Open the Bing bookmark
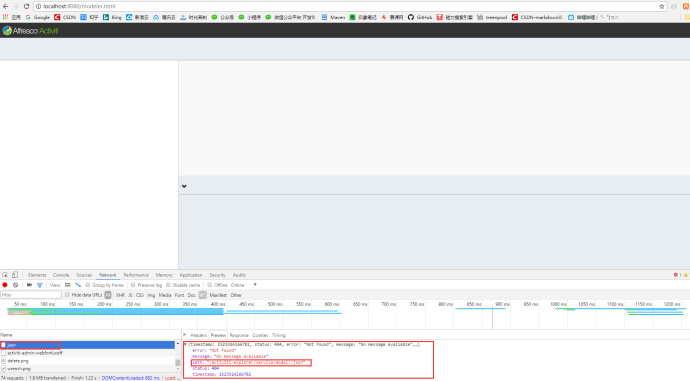The width and height of the screenshot is (690, 381). [112, 17]
